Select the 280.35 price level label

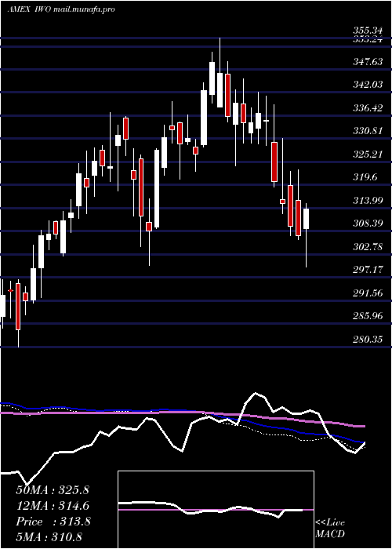(x=368, y=339)
